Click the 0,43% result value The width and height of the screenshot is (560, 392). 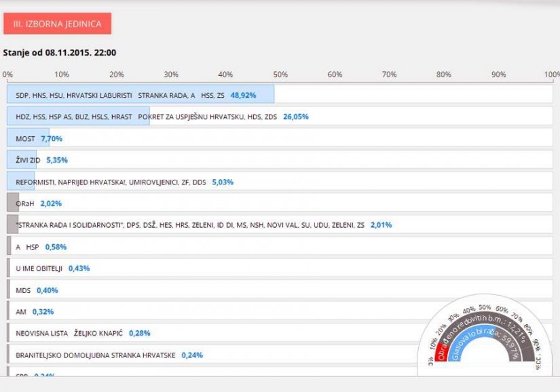point(79,269)
